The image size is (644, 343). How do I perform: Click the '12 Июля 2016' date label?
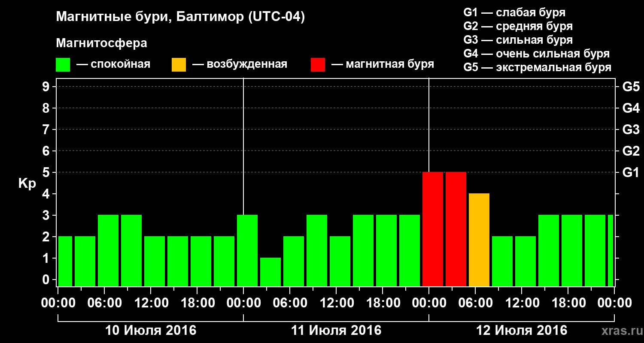[522, 331]
